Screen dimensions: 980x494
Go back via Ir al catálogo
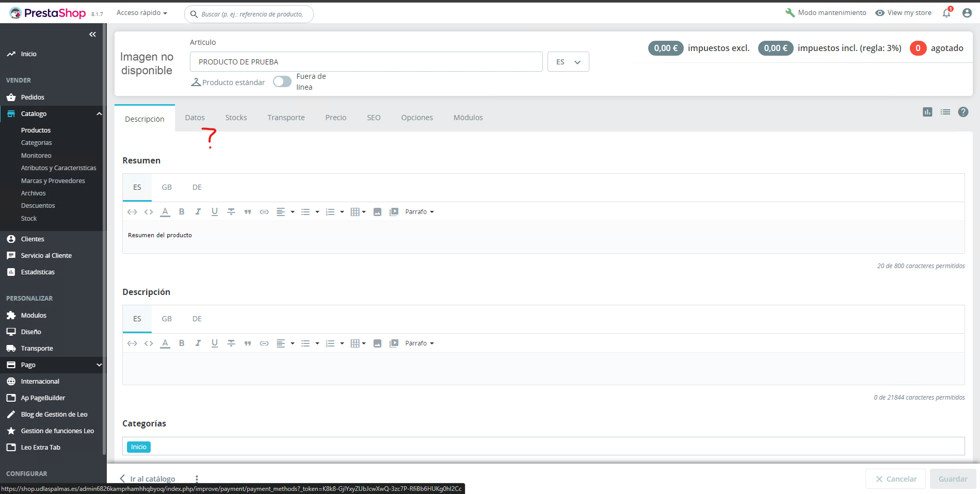point(148,479)
